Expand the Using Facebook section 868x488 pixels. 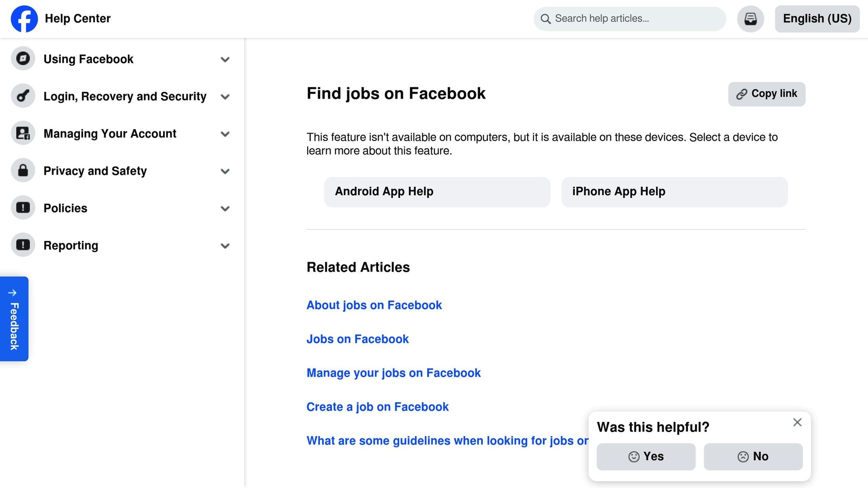click(x=225, y=59)
